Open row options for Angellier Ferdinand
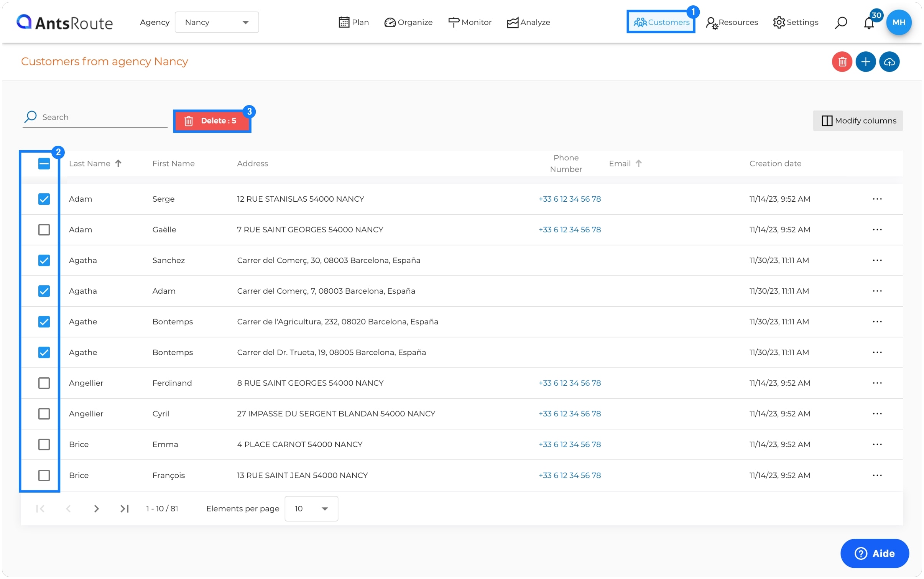The width and height of the screenshot is (924, 579). point(877,383)
